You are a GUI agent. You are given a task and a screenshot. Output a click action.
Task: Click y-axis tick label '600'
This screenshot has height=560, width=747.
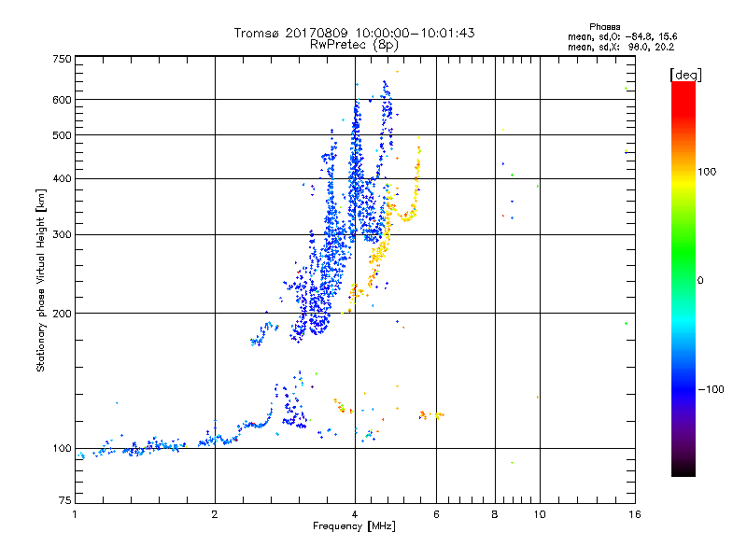point(62,100)
